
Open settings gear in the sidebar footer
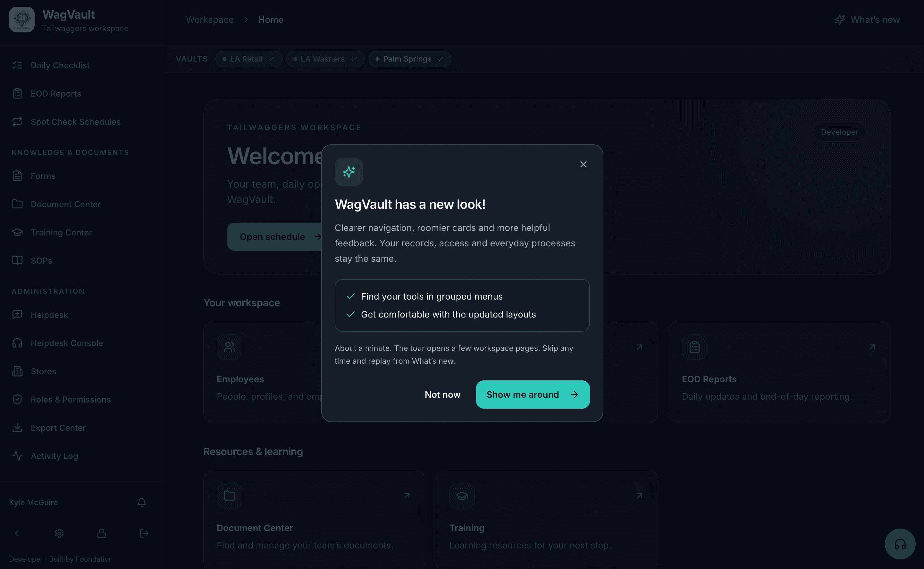(x=59, y=533)
